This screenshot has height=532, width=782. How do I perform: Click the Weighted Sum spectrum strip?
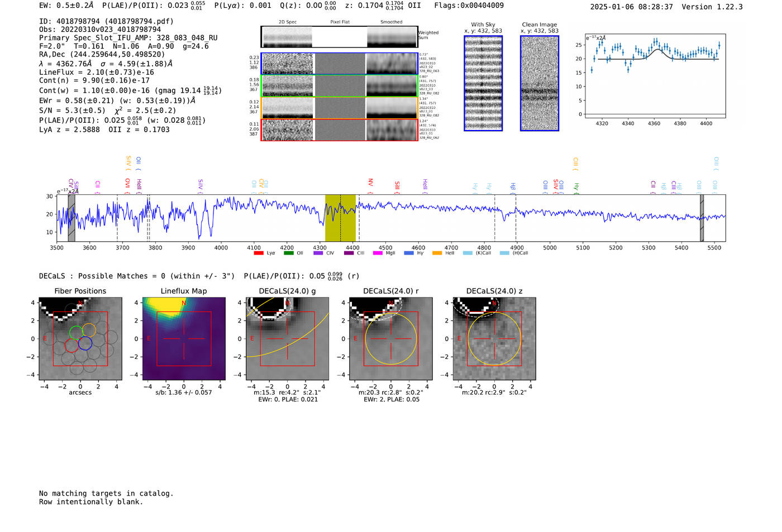click(x=339, y=37)
